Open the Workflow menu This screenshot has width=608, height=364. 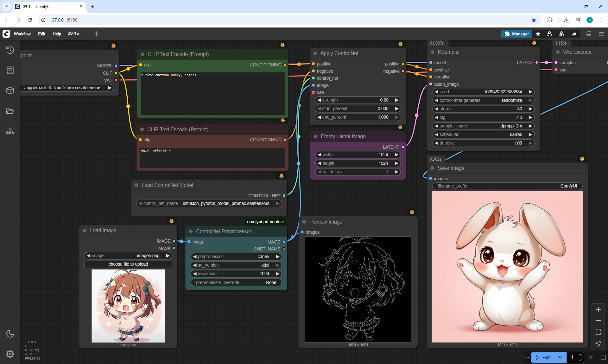22,34
